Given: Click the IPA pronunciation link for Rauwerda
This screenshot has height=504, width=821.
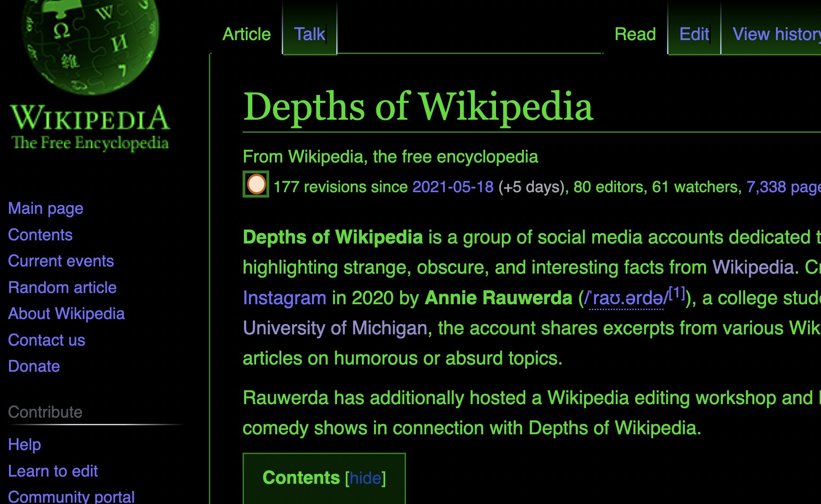Looking at the screenshot, I should coord(626,299).
